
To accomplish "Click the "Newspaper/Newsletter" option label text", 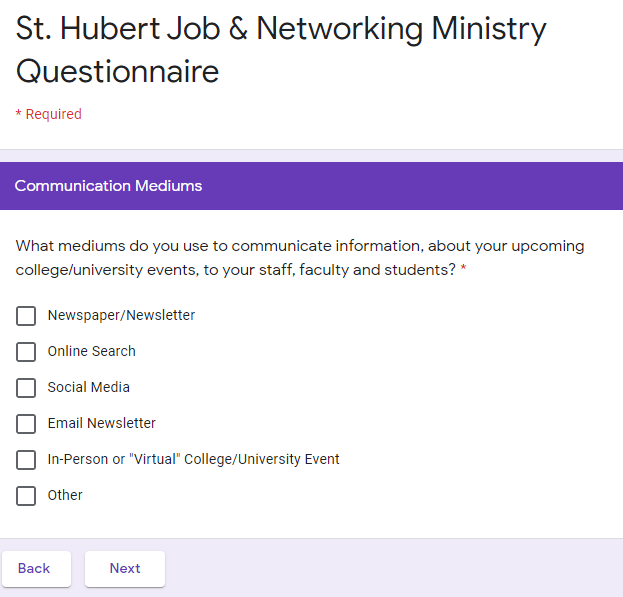I will 121,315.
